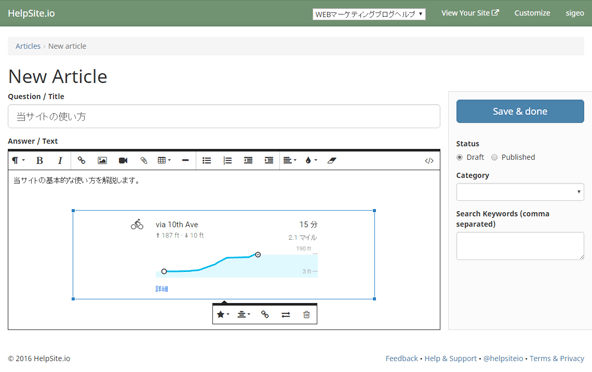This screenshot has height=372, width=592.
Task: Switch to HTML code view
Action: 429,161
